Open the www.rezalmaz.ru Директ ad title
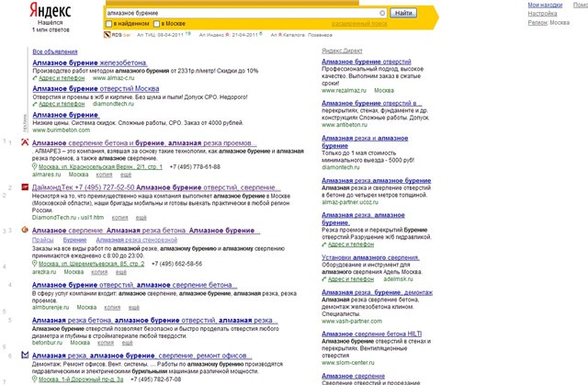The width and height of the screenshot is (588, 385). [x=367, y=62]
